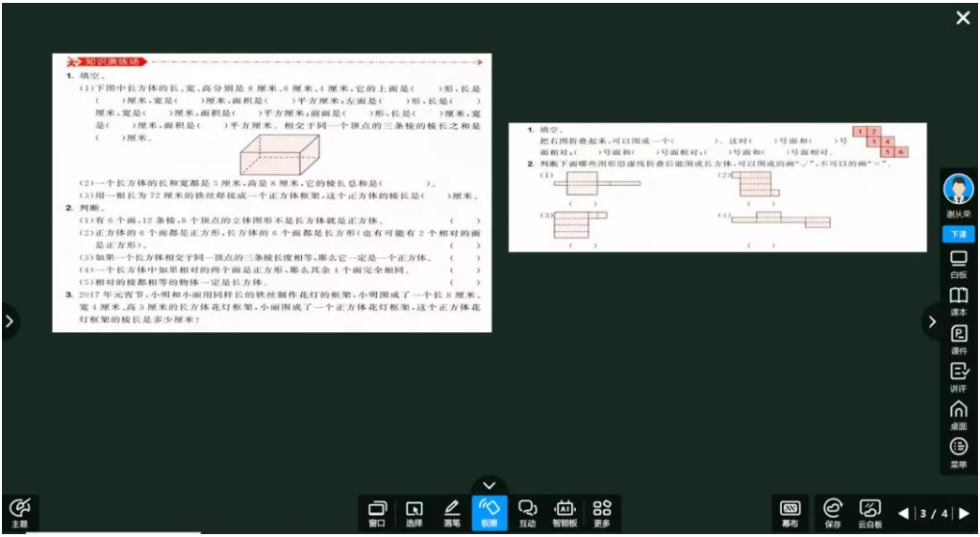Toggle the 幕布 (curtain) screen cover
Screen dimensions: 980x537
(x=791, y=512)
